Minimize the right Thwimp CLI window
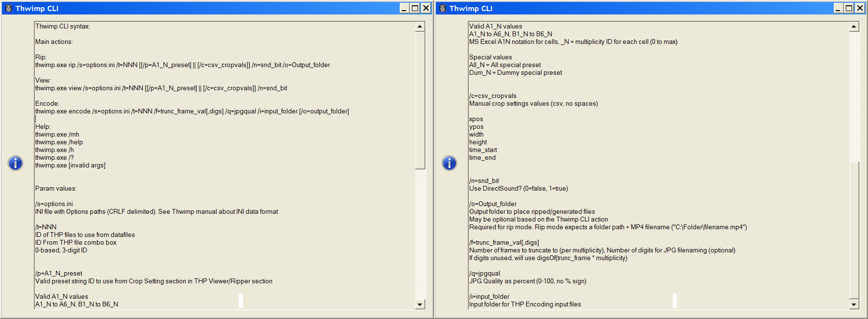 [838, 8]
